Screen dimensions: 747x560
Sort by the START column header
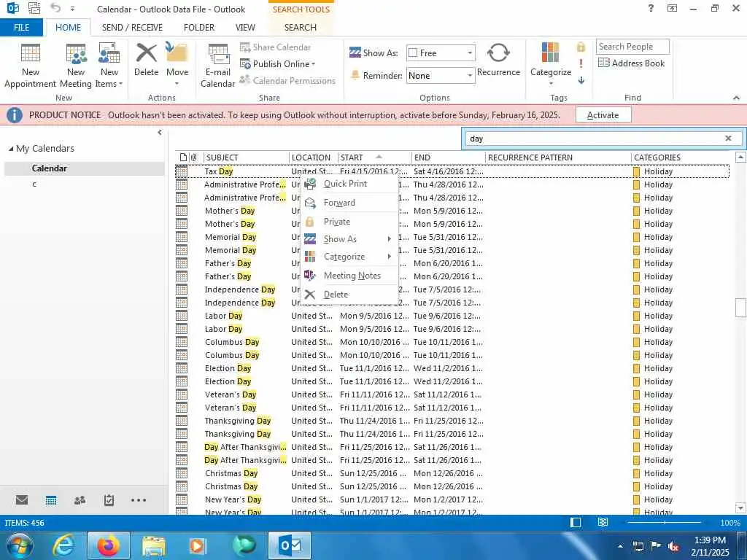point(374,157)
